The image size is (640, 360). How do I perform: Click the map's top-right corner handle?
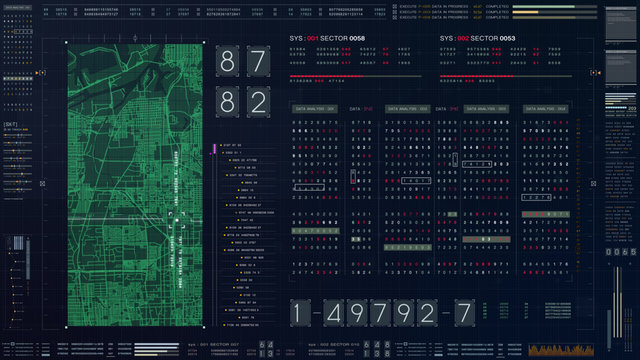(204, 42)
